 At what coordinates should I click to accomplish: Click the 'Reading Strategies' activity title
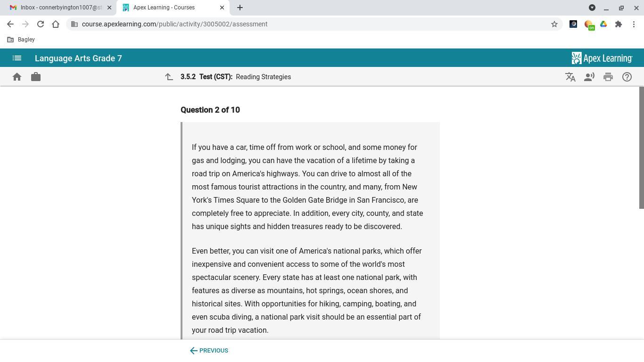coord(264,77)
